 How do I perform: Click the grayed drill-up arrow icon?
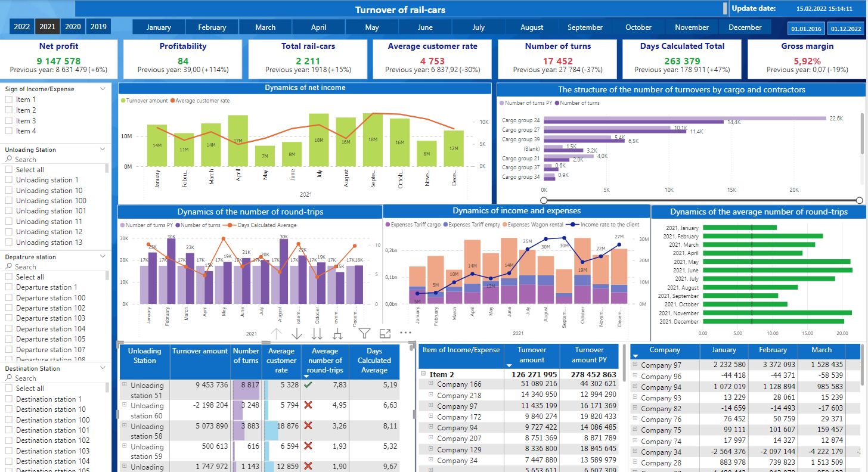click(276, 335)
